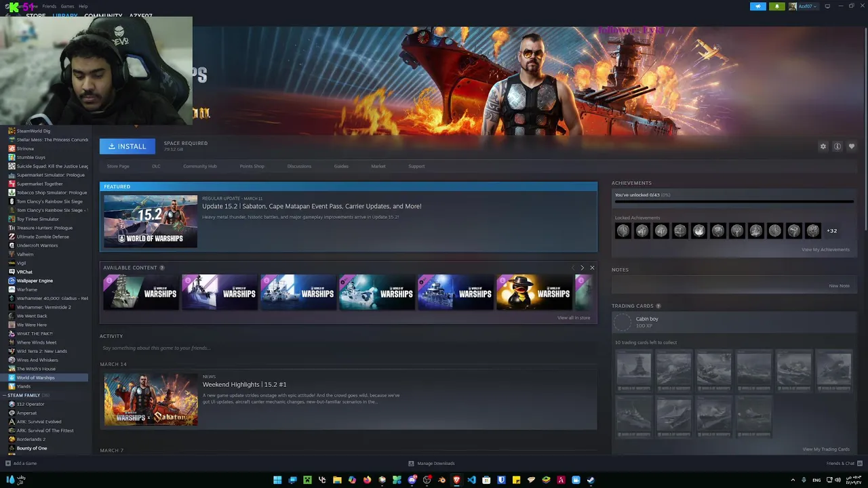Open Cabin boy badge icon
Image resolution: width=868 pixels, height=488 pixels.
tap(623, 322)
